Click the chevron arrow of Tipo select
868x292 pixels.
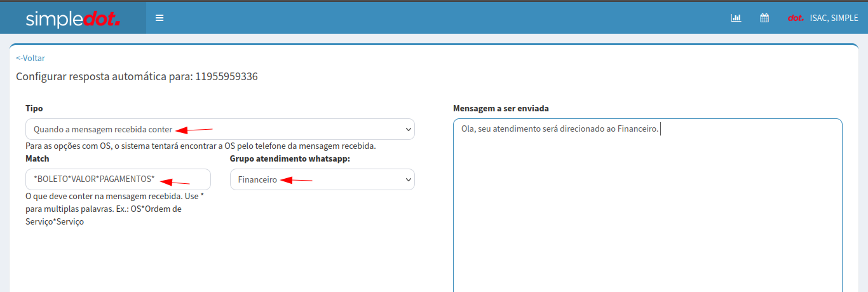[x=408, y=129]
